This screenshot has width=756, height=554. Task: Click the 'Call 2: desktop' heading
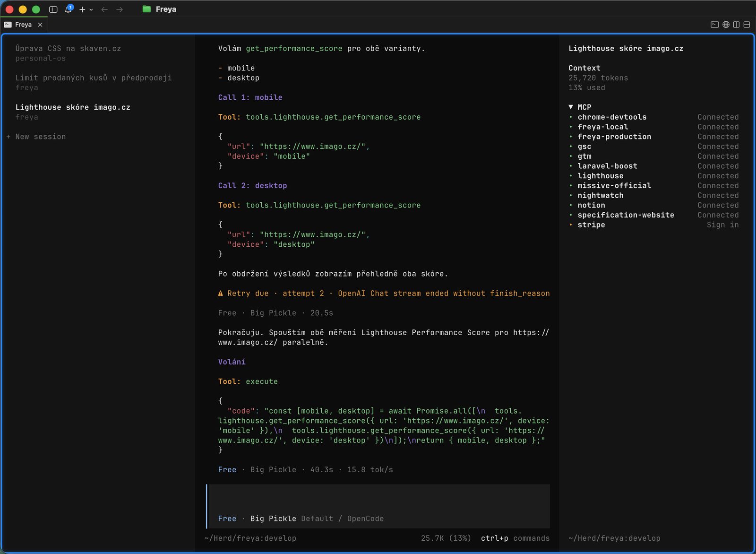coord(252,186)
